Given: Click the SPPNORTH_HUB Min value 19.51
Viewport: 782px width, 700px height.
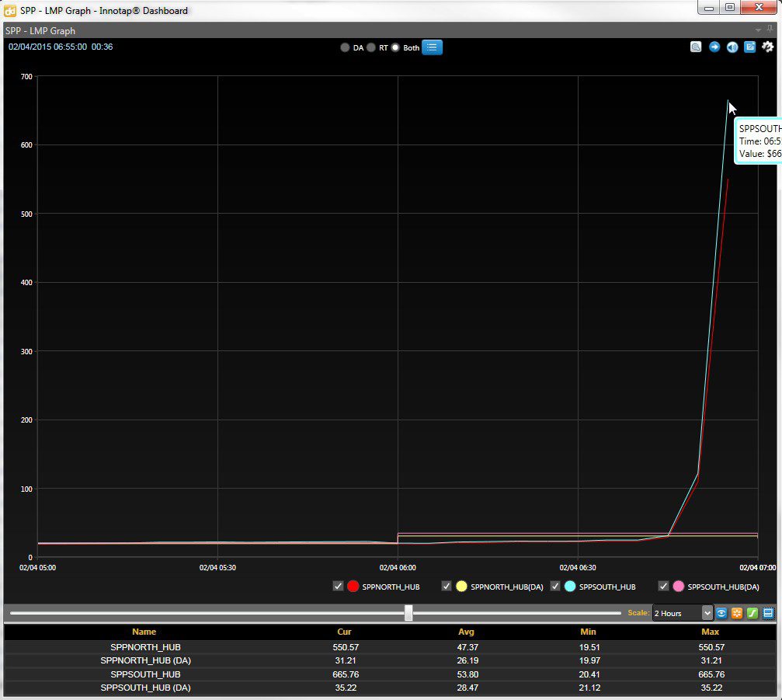Looking at the screenshot, I should tap(589, 647).
